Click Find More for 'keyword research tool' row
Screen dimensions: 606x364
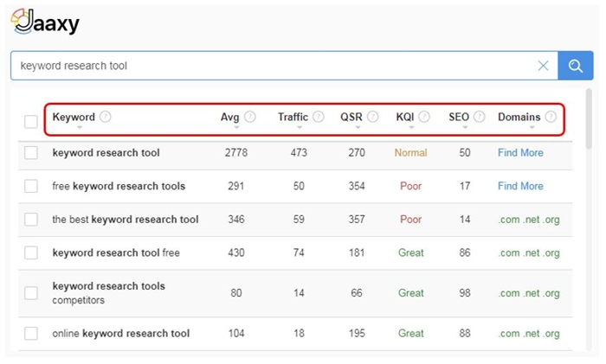click(x=520, y=153)
